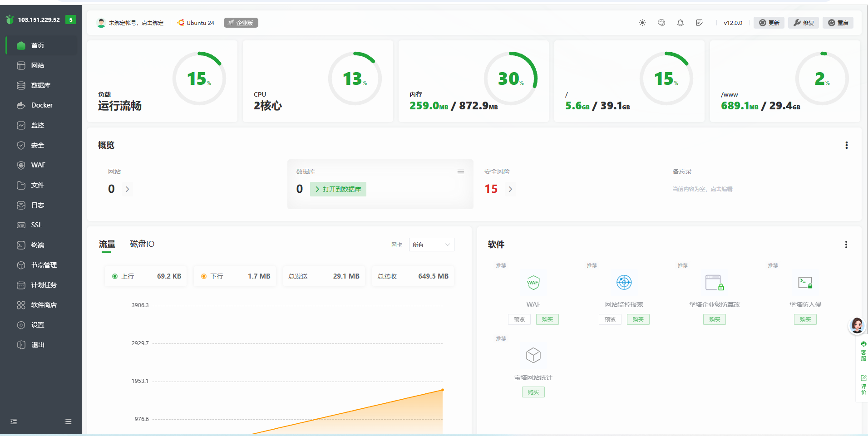Open the 软件 three-dot options menu

click(846, 245)
